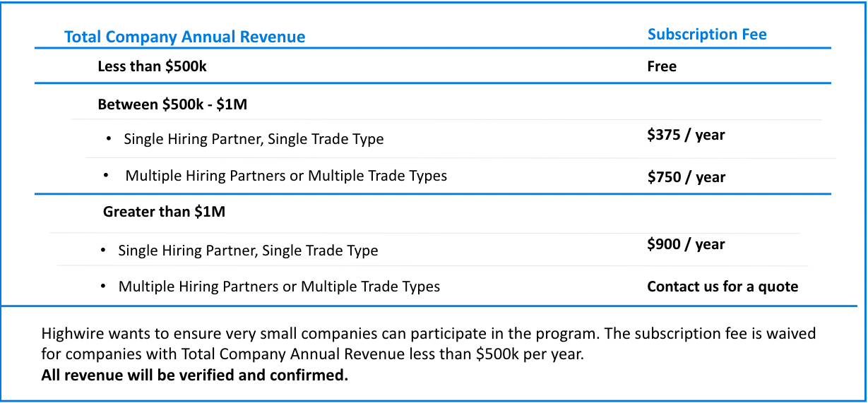Click Single Hiring Partner under Greater than $1M

pos(248,251)
